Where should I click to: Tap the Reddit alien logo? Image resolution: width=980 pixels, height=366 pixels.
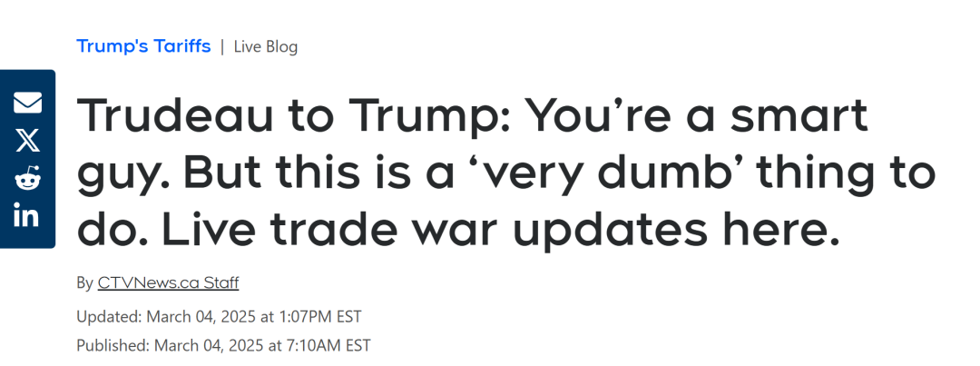coord(27,178)
